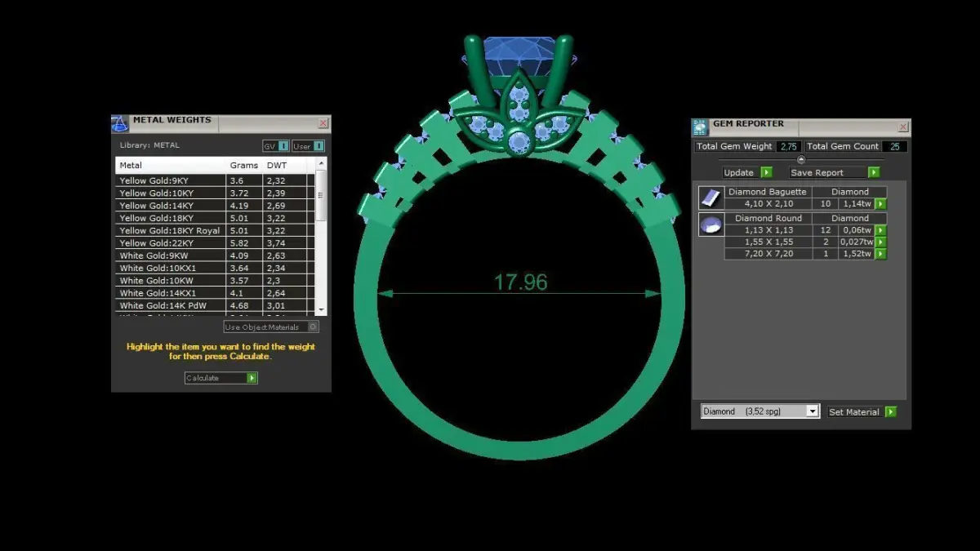This screenshot has width=980, height=551.
Task: Click the Calculate button
Action: tap(221, 378)
